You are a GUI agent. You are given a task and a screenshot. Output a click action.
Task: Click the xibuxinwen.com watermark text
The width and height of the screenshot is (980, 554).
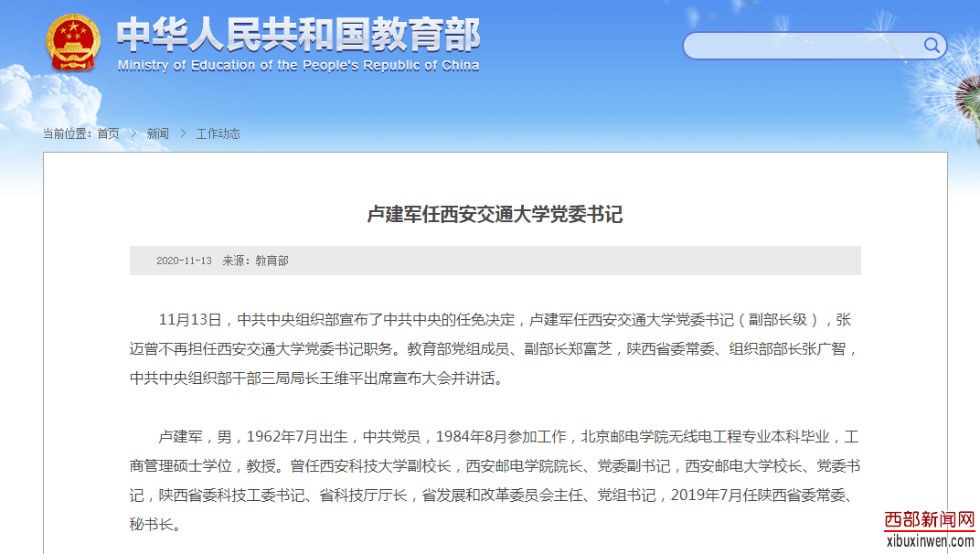click(930, 541)
